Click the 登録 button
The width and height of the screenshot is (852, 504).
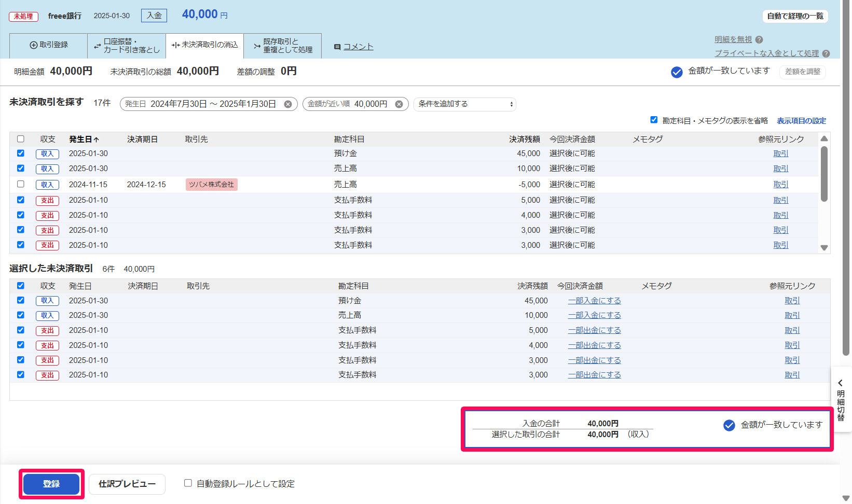click(x=51, y=484)
